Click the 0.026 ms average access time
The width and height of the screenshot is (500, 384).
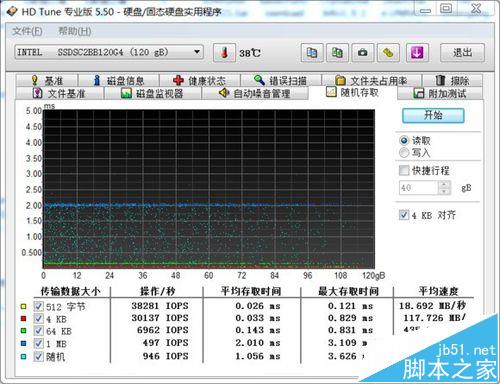(x=258, y=306)
